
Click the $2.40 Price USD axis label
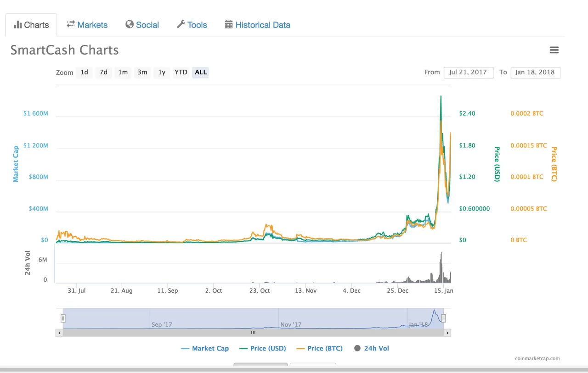pyautogui.click(x=467, y=113)
